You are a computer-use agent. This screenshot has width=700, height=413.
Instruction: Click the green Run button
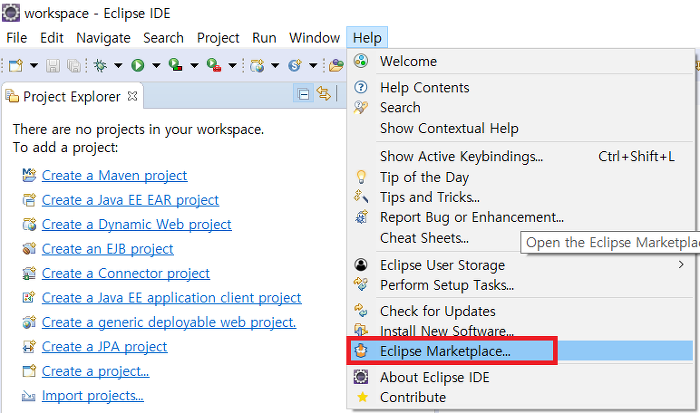(138, 66)
